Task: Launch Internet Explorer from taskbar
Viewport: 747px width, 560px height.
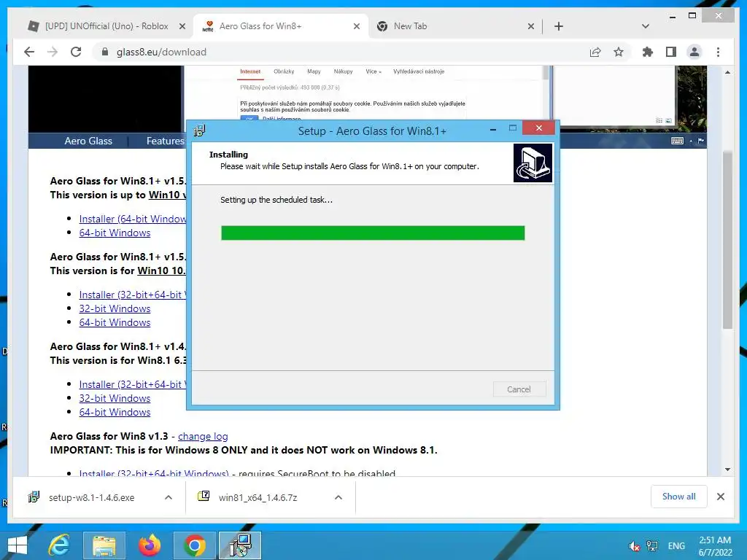Action: click(x=60, y=545)
